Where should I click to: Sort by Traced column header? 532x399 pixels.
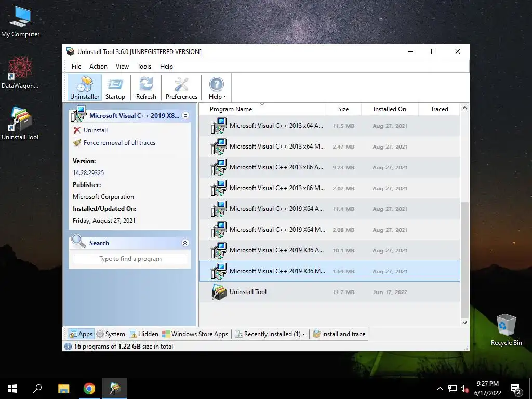(440, 109)
